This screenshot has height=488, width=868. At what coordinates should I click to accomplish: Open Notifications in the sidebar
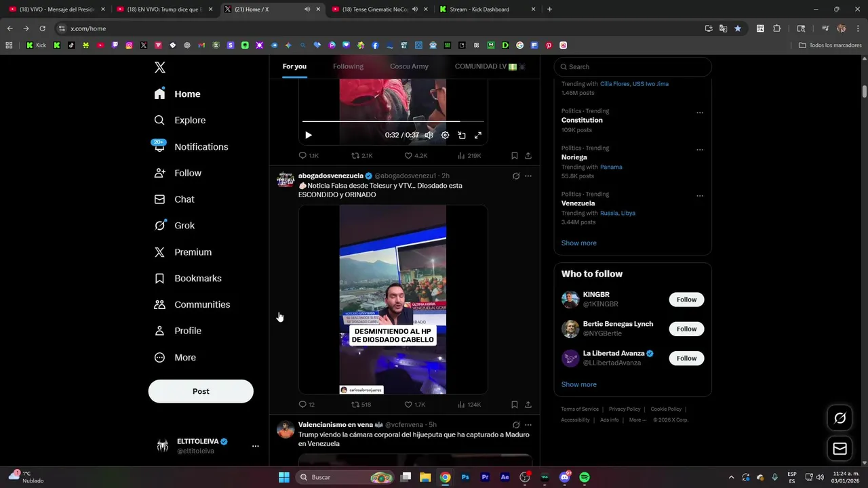(x=191, y=146)
